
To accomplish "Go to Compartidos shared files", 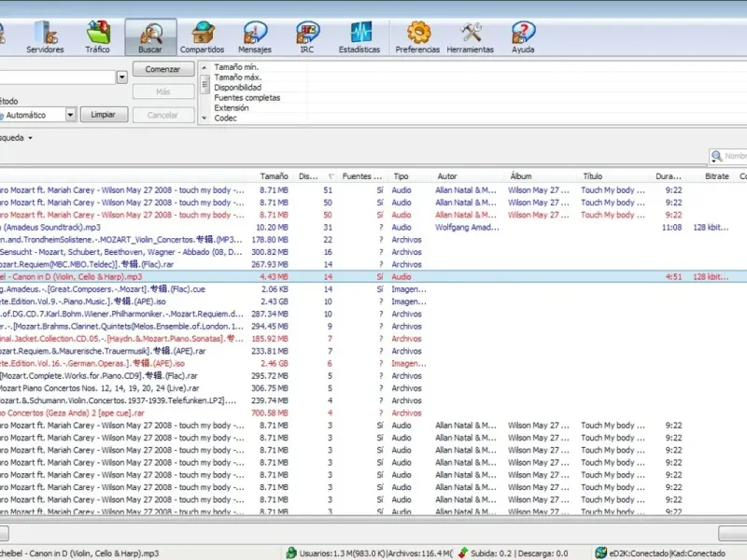I will [202, 37].
